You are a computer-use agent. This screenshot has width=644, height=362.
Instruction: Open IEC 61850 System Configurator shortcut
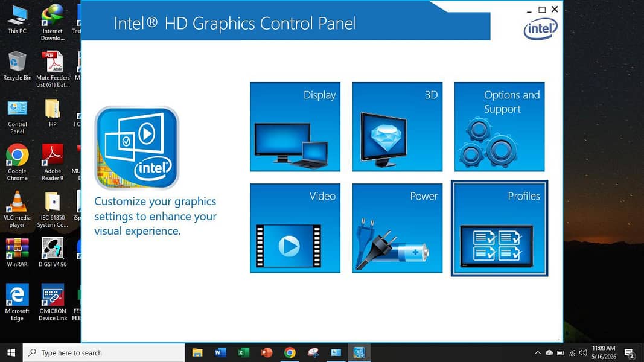point(53,209)
